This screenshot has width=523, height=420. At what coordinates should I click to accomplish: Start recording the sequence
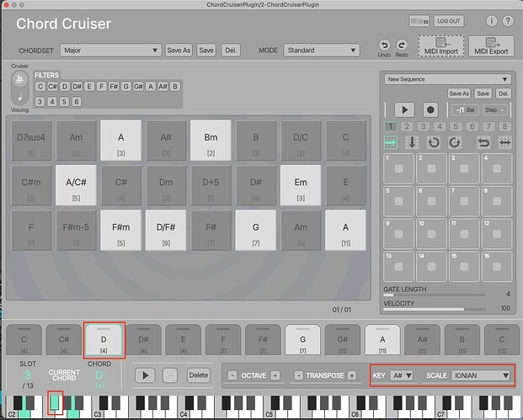430,109
